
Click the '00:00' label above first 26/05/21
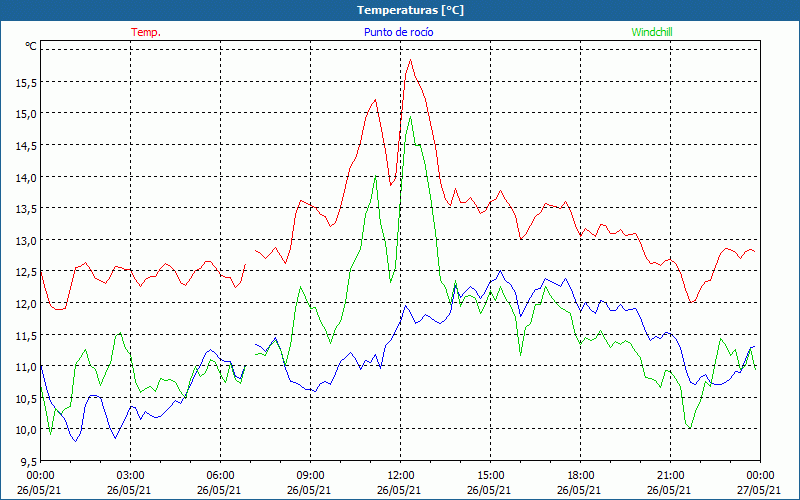(40, 475)
